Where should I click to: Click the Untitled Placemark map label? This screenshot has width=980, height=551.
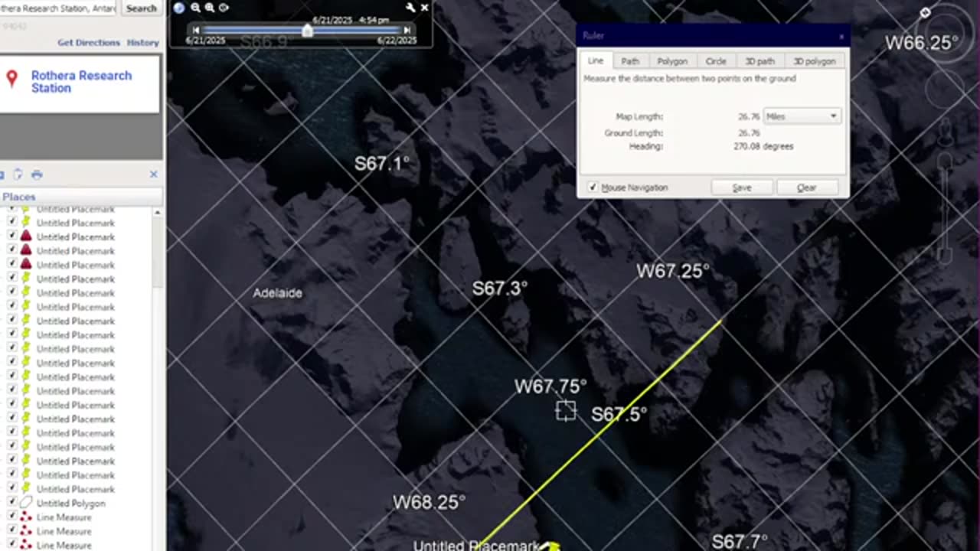click(x=476, y=546)
